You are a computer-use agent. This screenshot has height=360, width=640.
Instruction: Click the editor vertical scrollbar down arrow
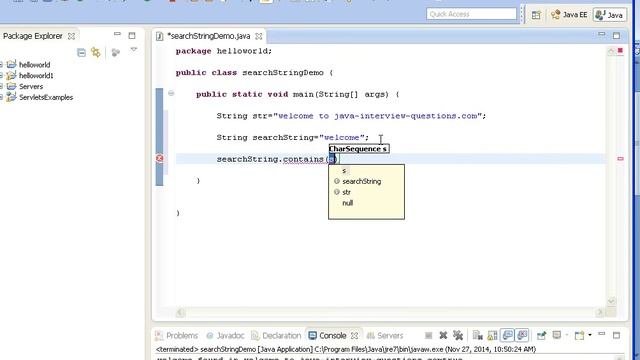pyautogui.click(x=611, y=301)
